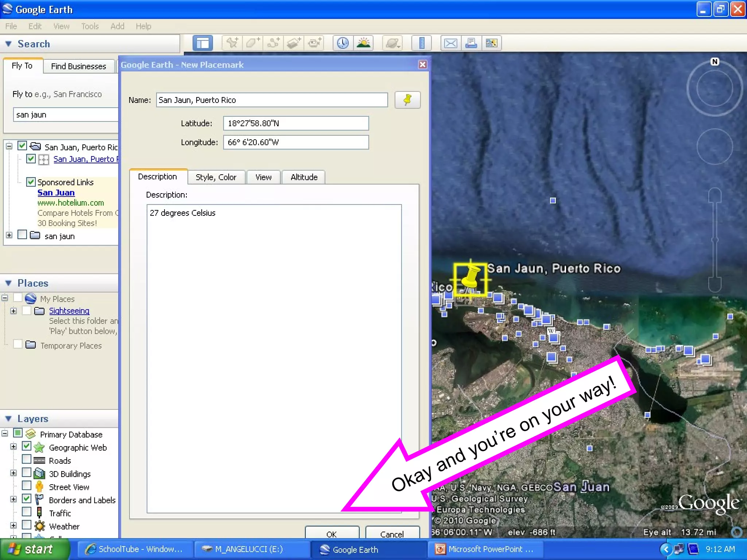Click the Cancel button in the placemark dialog
The width and height of the screenshot is (747, 560).
click(x=392, y=534)
